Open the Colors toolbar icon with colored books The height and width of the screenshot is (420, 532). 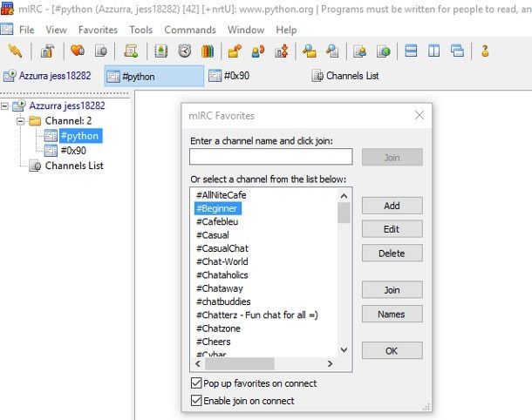click(x=208, y=51)
